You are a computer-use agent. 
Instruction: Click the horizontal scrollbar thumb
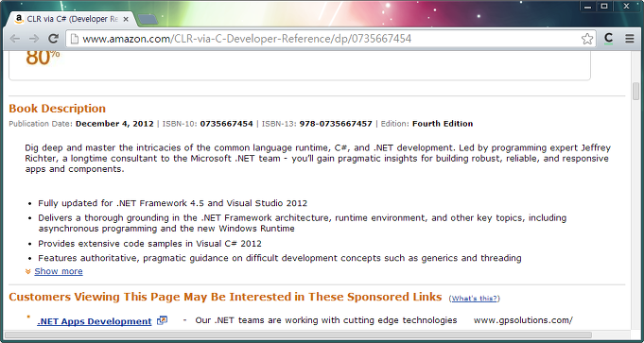coord(298,334)
